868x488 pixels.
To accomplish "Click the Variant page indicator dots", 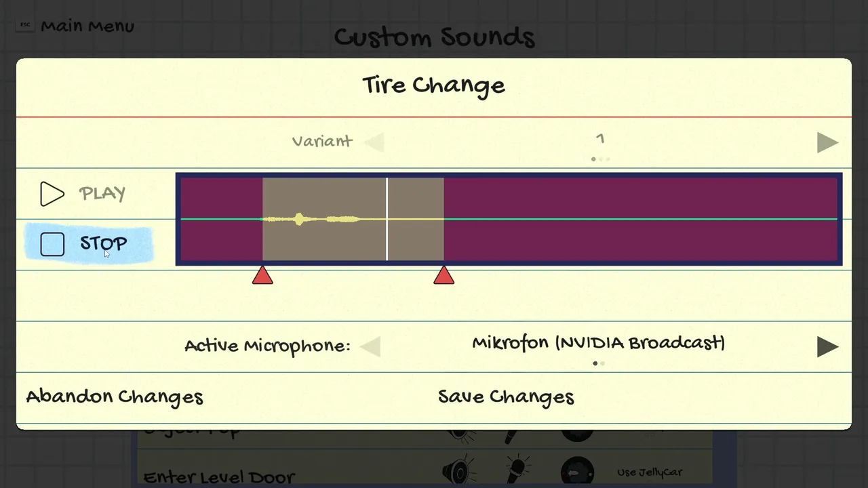I will coord(600,159).
